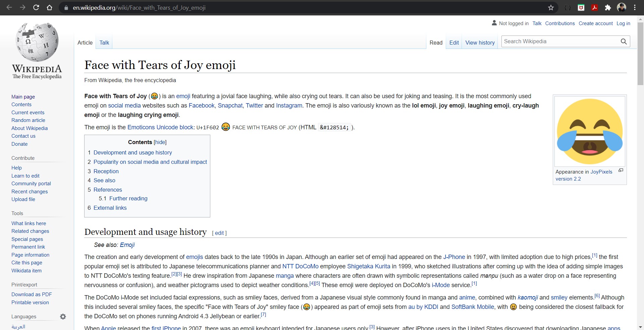Click the Upload file link
Image resolution: width=644 pixels, height=330 pixels.
pos(23,199)
